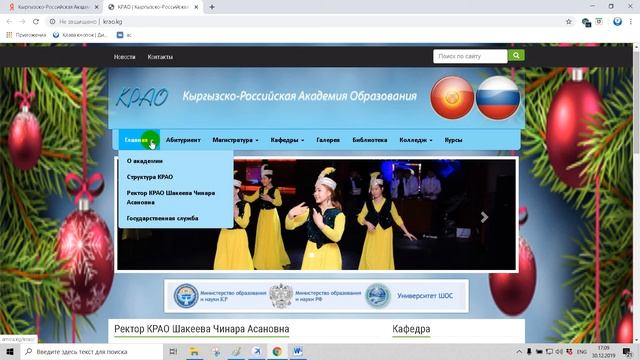Open the Абитуриент menu item
Image resolution: width=640 pixels, height=360 pixels.
(183, 140)
